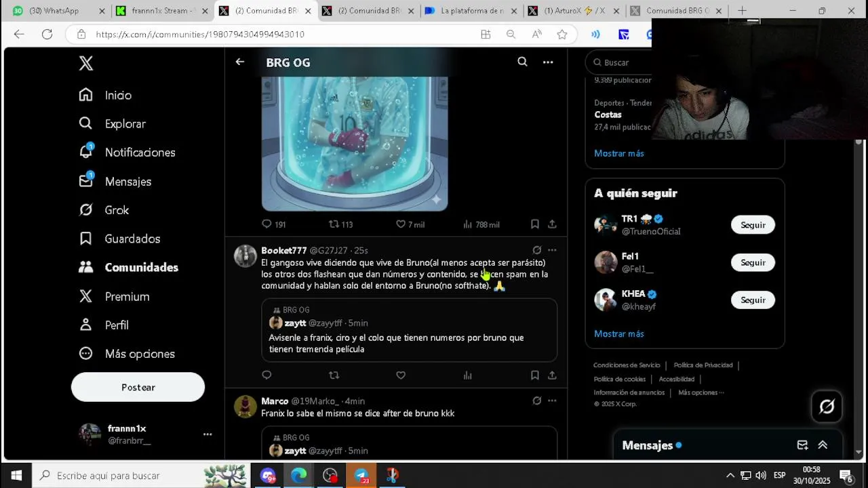The image size is (868, 488).
Task: Open Mensajes in left sidebar
Action: 115,182
